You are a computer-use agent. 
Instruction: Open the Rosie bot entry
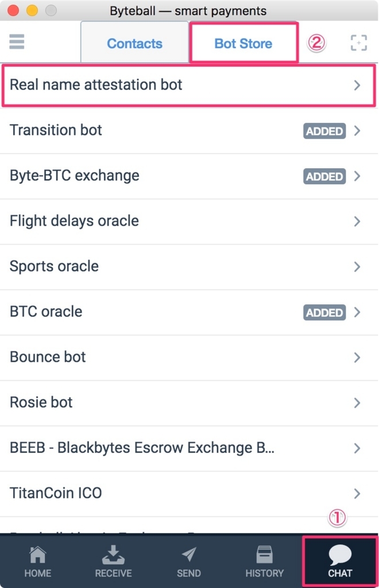pyautogui.click(x=189, y=403)
